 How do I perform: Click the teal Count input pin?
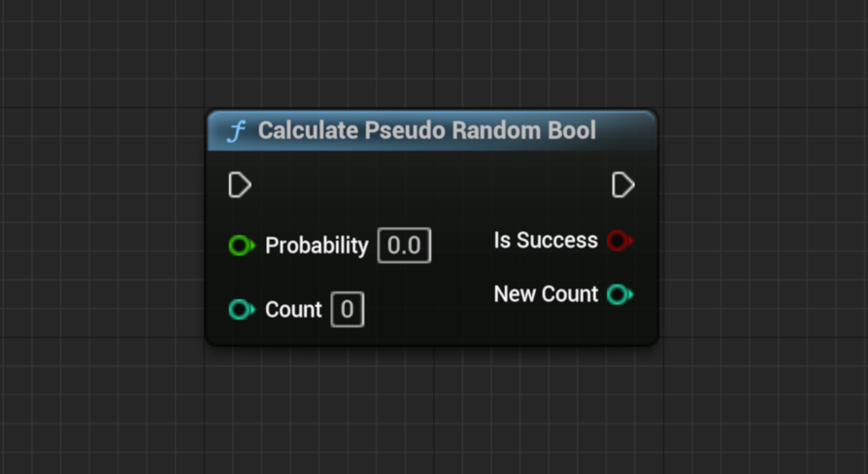point(240,310)
